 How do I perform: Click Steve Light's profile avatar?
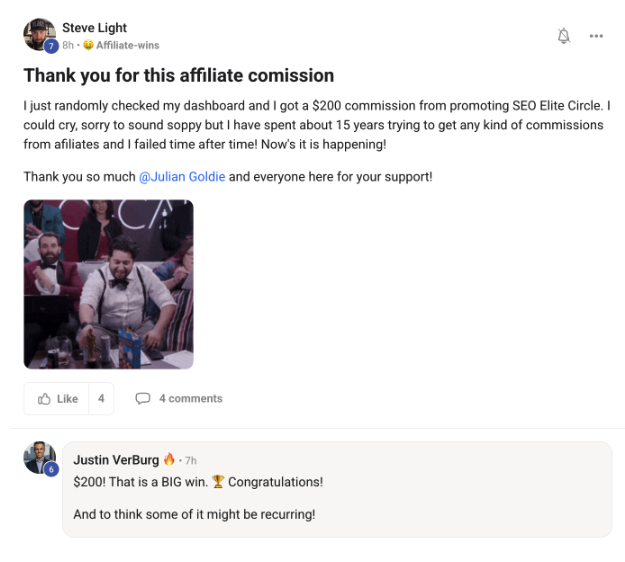click(38, 33)
